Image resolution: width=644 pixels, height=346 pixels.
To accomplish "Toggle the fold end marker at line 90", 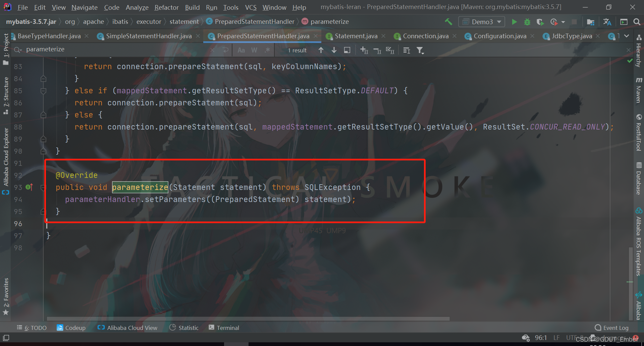I will pyautogui.click(x=43, y=151).
